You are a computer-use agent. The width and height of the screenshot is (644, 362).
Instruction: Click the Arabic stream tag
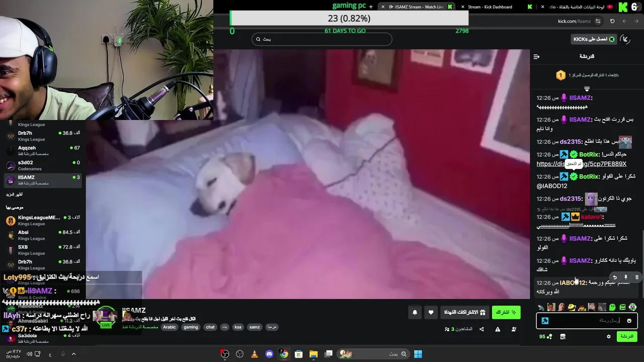coord(170,327)
